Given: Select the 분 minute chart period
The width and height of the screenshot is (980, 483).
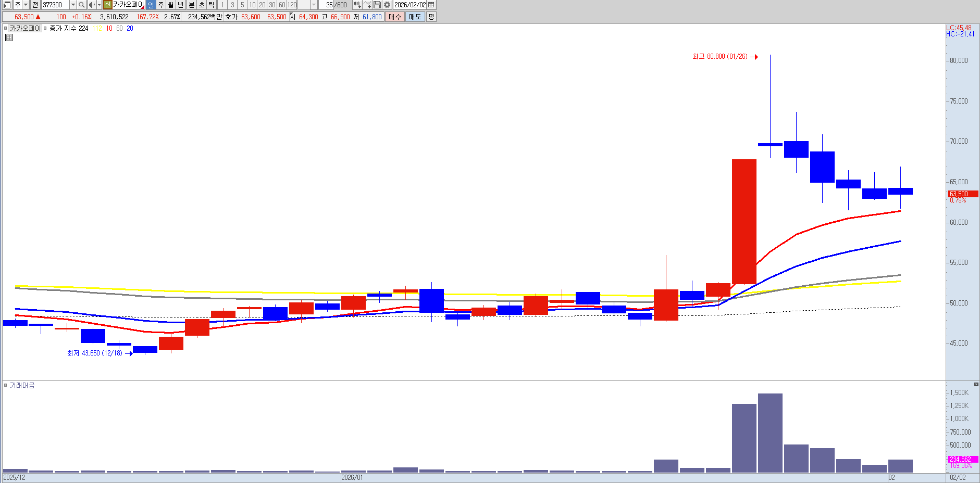Looking at the screenshot, I should click(191, 5).
